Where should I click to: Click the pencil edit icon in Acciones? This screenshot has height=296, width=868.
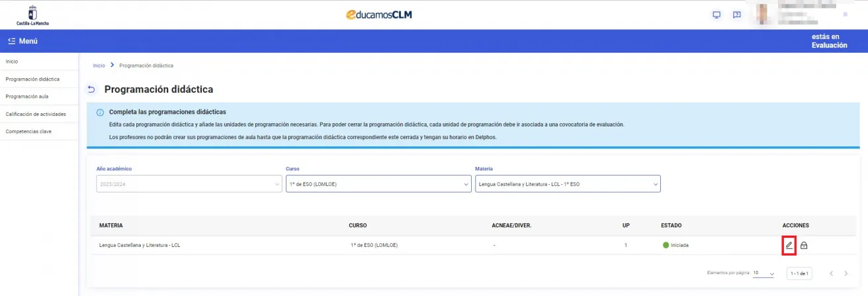[789, 245]
